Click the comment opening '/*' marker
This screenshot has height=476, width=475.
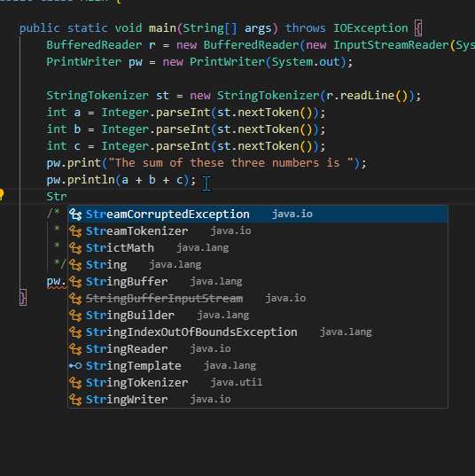tap(53, 213)
